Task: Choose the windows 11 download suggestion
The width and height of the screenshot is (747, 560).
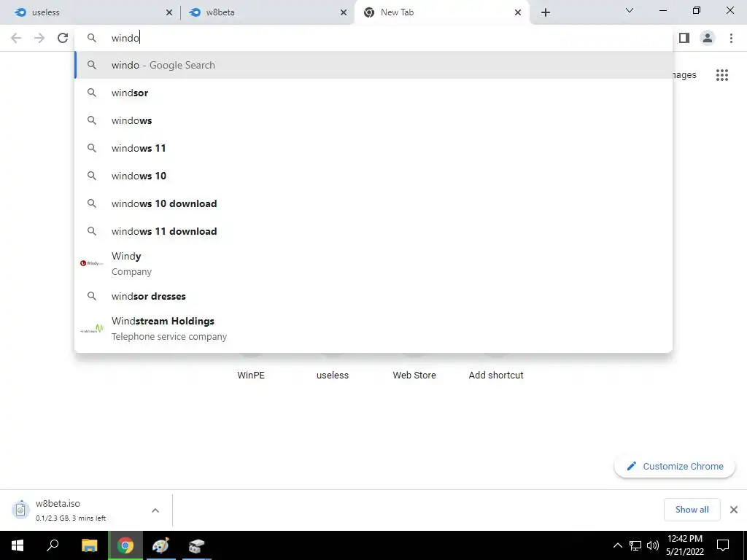Action: (x=373, y=231)
